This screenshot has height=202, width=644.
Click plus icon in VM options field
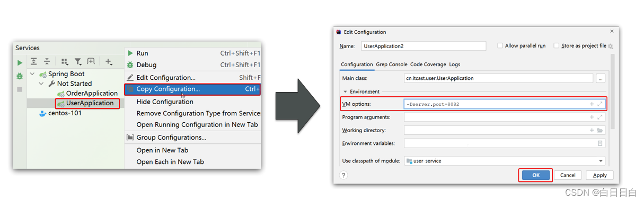click(592, 104)
